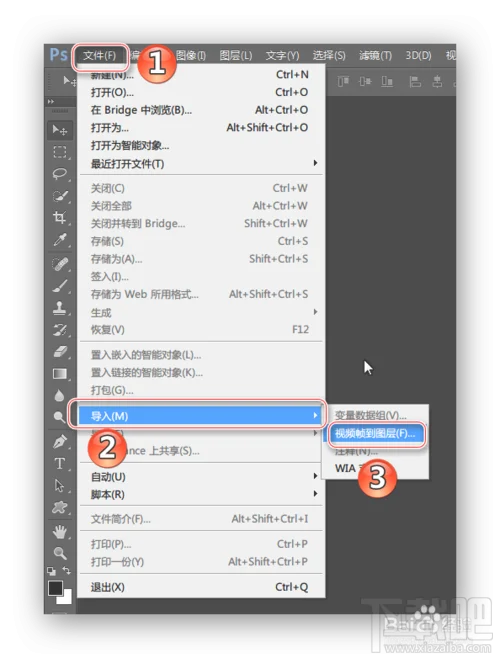Select the Pen tool

click(60, 442)
